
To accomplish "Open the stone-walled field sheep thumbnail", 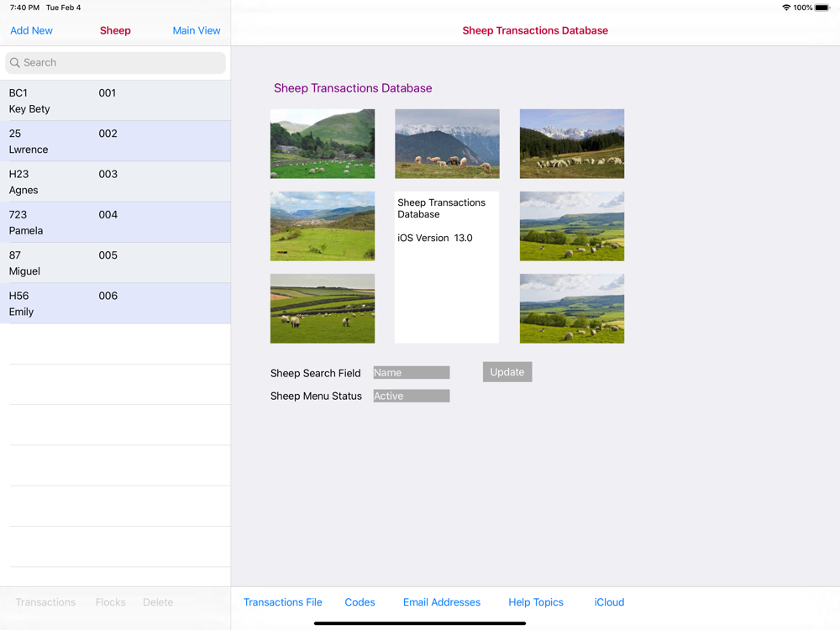I will point(323,308).
